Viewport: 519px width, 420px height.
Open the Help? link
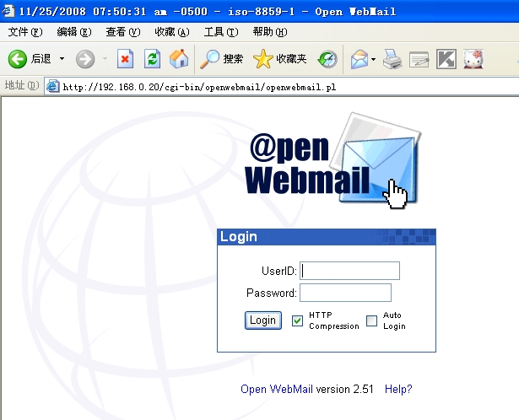pyautogui.click(x=398, y=390)
